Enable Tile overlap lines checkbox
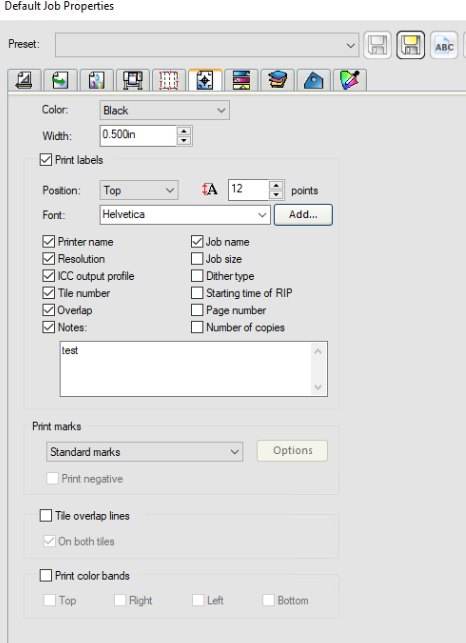Image resolution: width=466 pixels, height=643 pixels. point(46,515)
